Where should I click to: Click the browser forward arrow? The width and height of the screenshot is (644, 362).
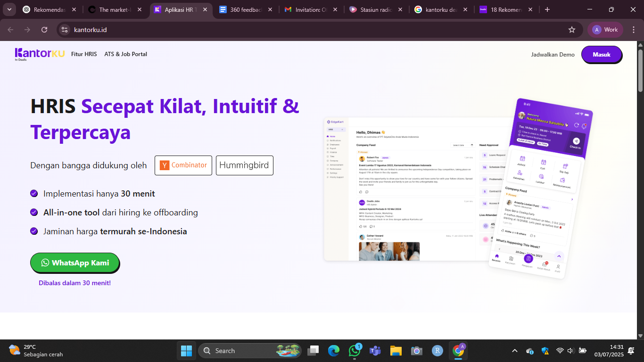tap(27, 30)
